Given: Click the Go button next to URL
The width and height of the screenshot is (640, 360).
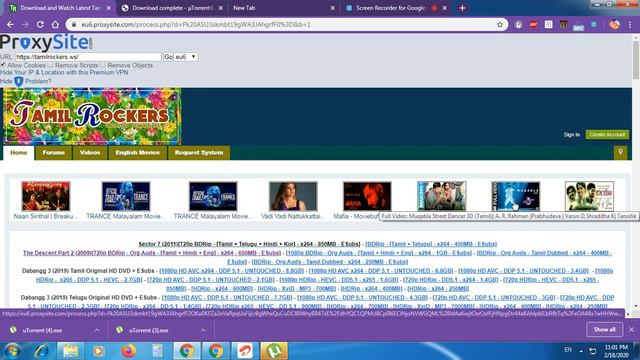Looking at the screenshot, I should click(168, 57).
